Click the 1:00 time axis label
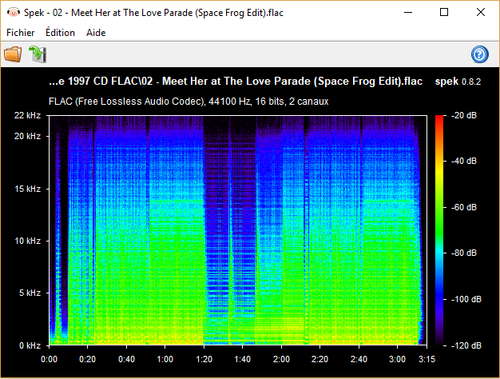 point(165,359)
